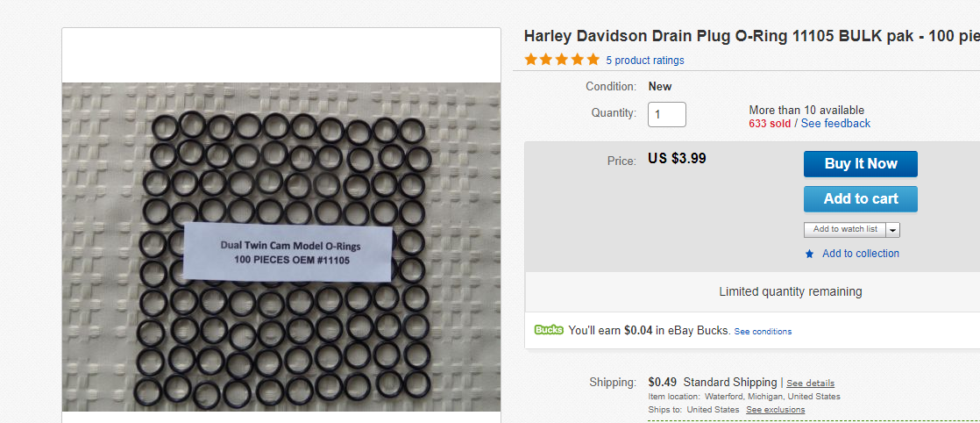Open the See feedback link
The height and width of the screenshot is (423, 980).
pos(835,124)
